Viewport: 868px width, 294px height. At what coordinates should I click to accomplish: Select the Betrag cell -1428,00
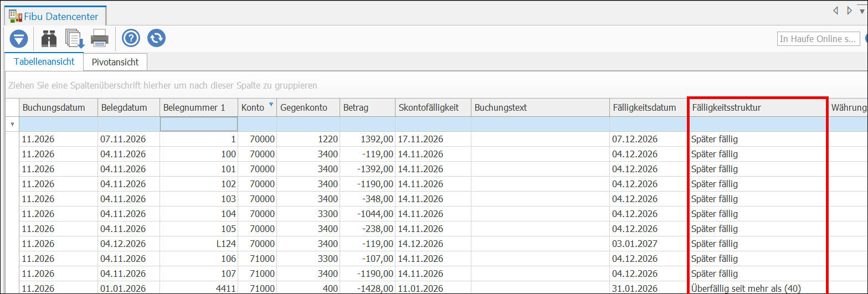point(367,288)
